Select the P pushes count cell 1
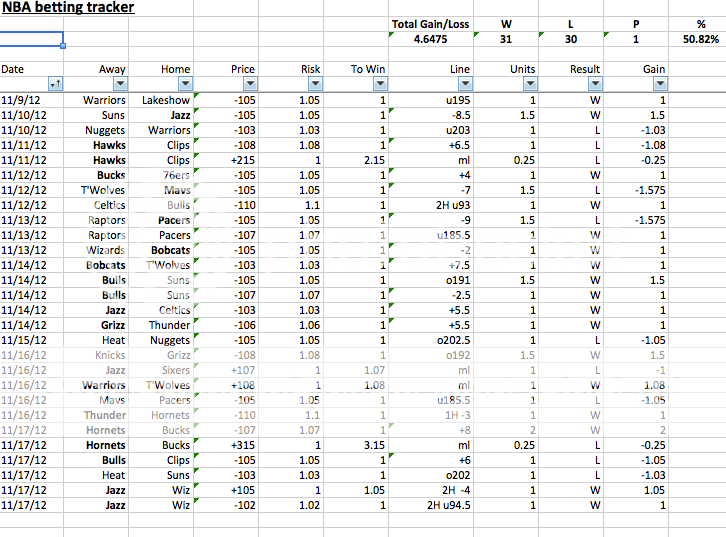 [x=636, y=39]
